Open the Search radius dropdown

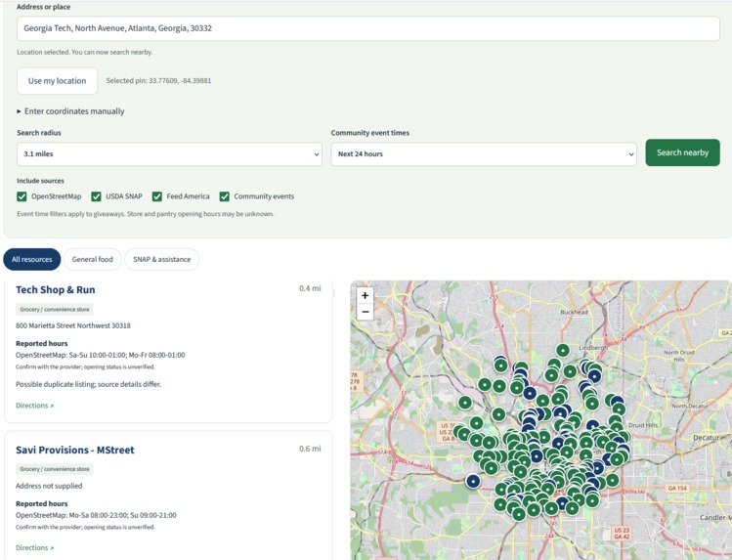pyautogui.click(x=169, y=154)
